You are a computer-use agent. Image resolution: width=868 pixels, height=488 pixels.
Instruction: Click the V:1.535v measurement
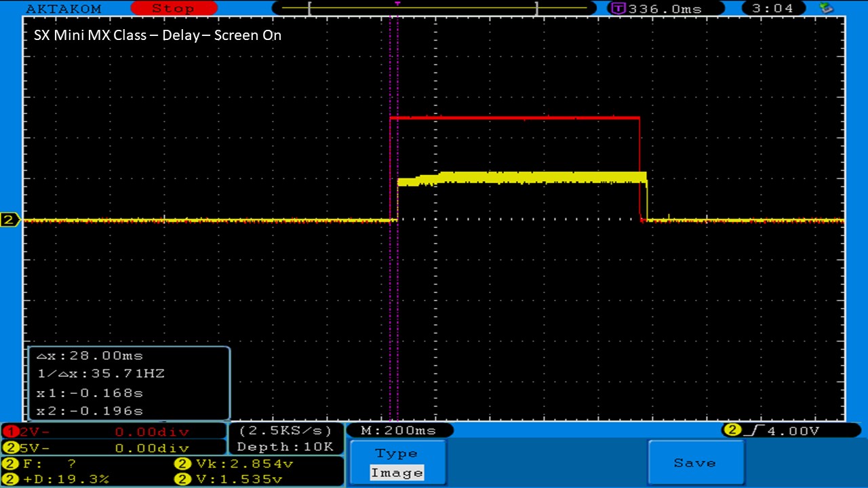(x=229, y=479)
